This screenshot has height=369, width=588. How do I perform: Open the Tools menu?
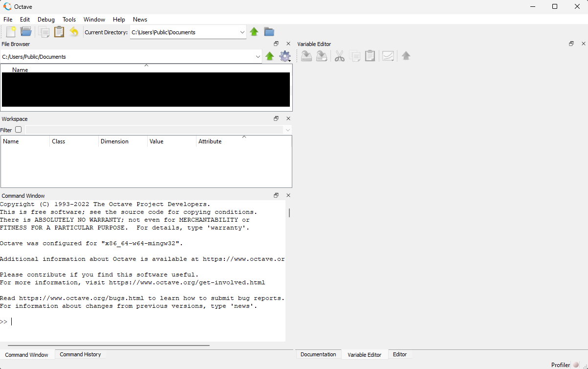tap(69, 20)
